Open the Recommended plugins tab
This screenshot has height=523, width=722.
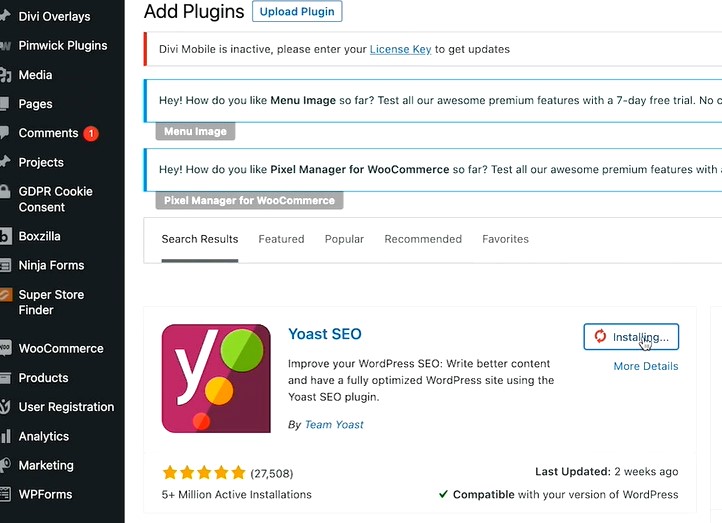pos(423,239)
